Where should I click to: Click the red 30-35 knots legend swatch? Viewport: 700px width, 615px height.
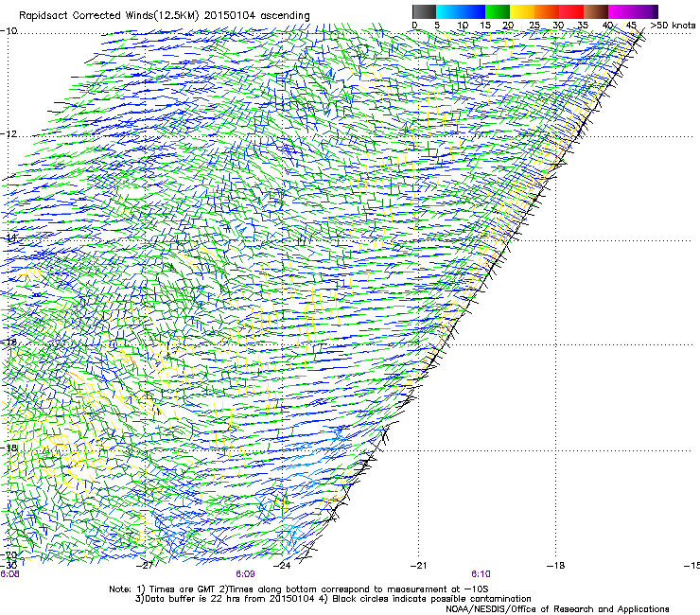click(571, 11)
